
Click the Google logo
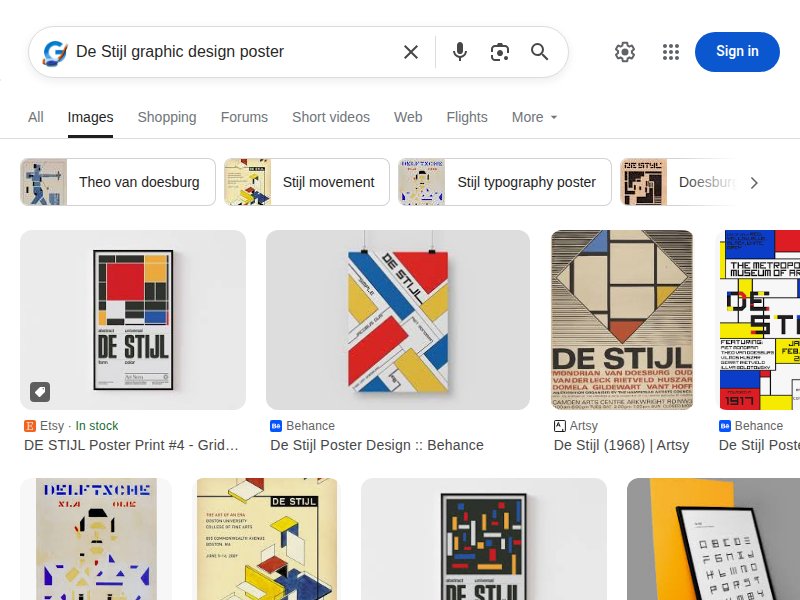(53, 51)
